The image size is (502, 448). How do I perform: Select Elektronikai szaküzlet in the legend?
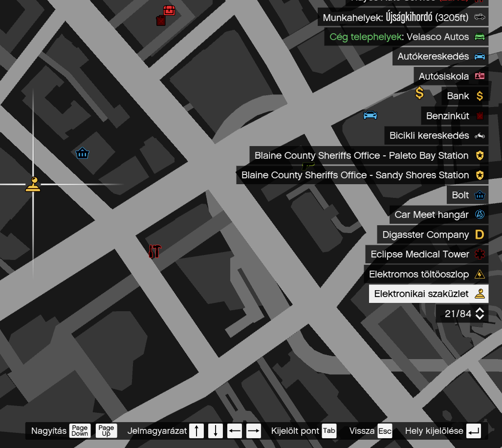(428, 294)
